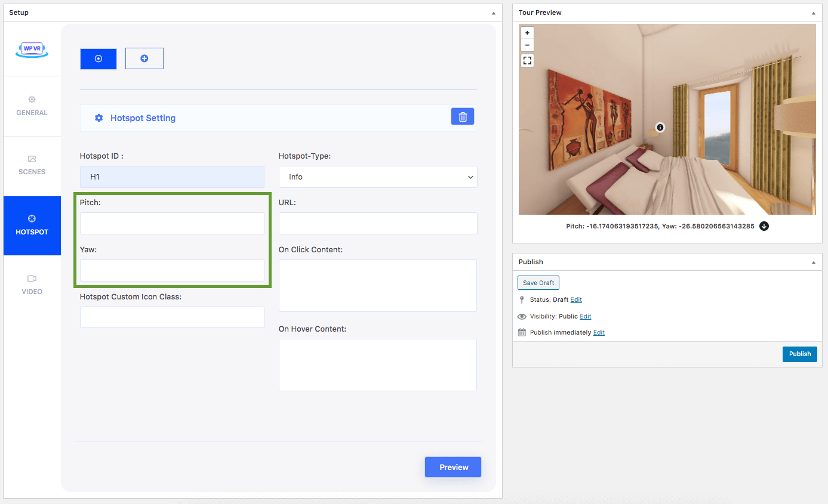Viewport: 828px width, 504px height.
Task: Click the Hotspot Setting heading
Action: point(143,118)
